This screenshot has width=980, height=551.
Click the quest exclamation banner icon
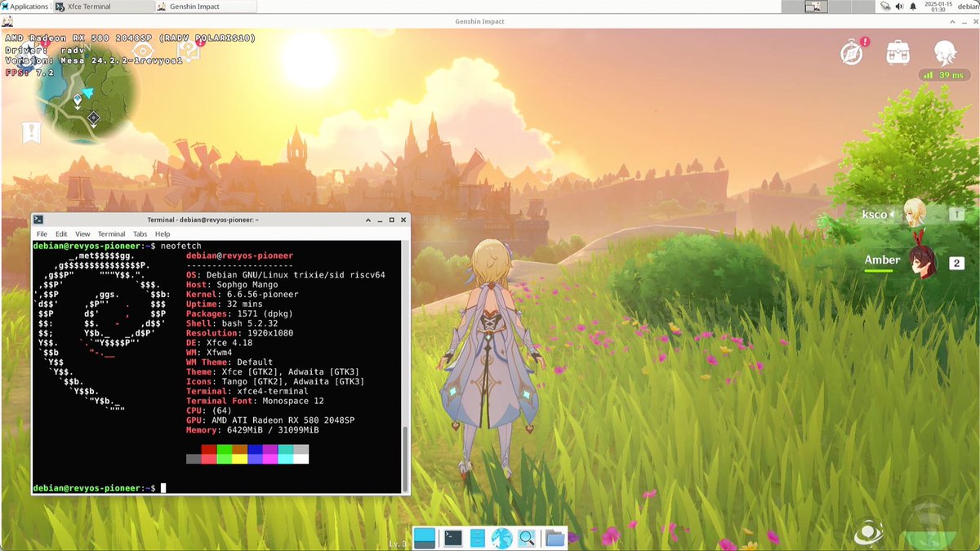click(x=32, y=132)
